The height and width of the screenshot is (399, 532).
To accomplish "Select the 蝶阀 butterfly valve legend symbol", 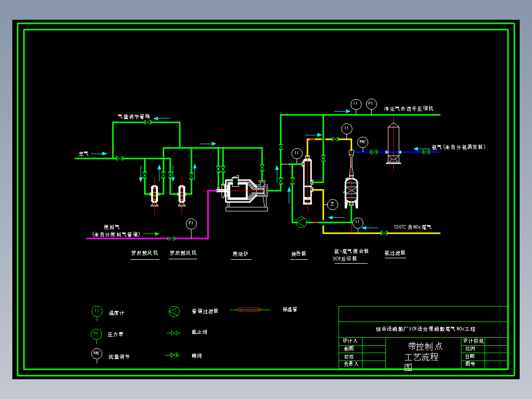I will (x=173, y=355).
